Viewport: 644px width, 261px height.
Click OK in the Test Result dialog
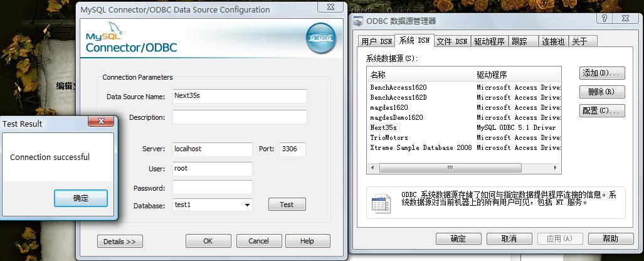pos(81,198)
